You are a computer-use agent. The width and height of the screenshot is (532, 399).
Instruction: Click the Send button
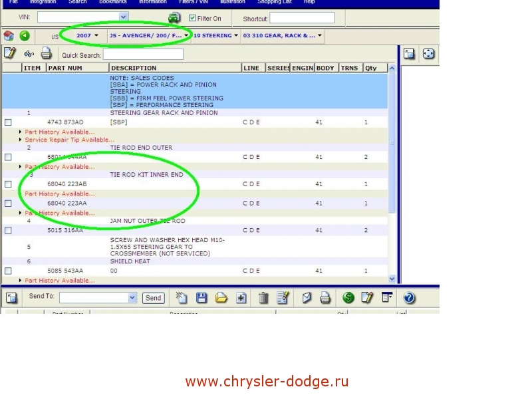(154, 298)
